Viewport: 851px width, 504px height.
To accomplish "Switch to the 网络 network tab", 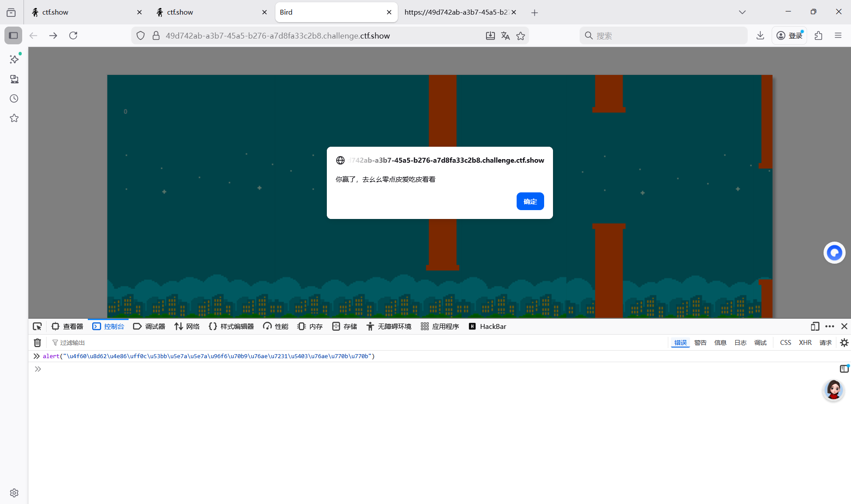I will [x=187, y=327].
